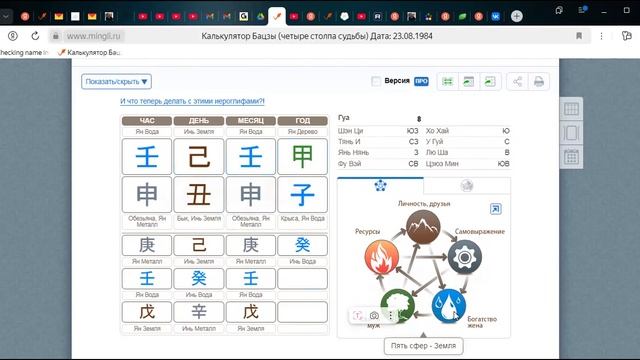Click the account profile icon in toolbar
Image resolution: width=640 pixels, height=360 pixels.
[x=13, y=36]
